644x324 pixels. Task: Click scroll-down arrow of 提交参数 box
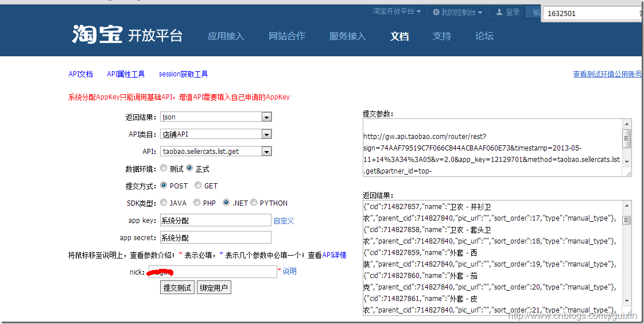(627, 162)
